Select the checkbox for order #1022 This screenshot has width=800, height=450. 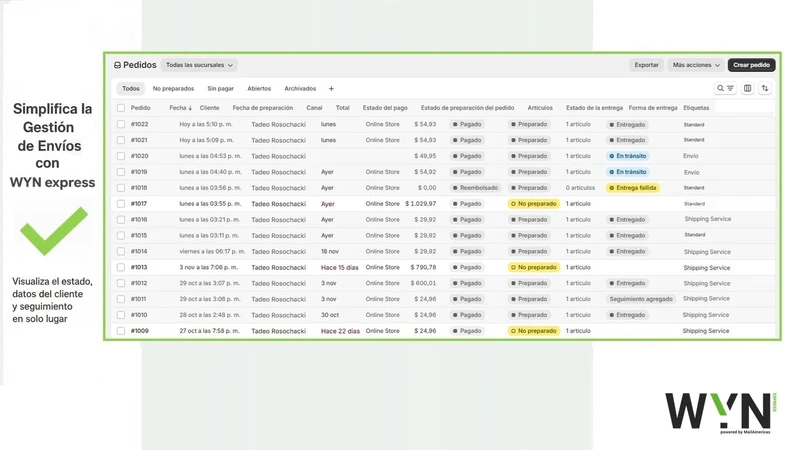pos(121,124)
